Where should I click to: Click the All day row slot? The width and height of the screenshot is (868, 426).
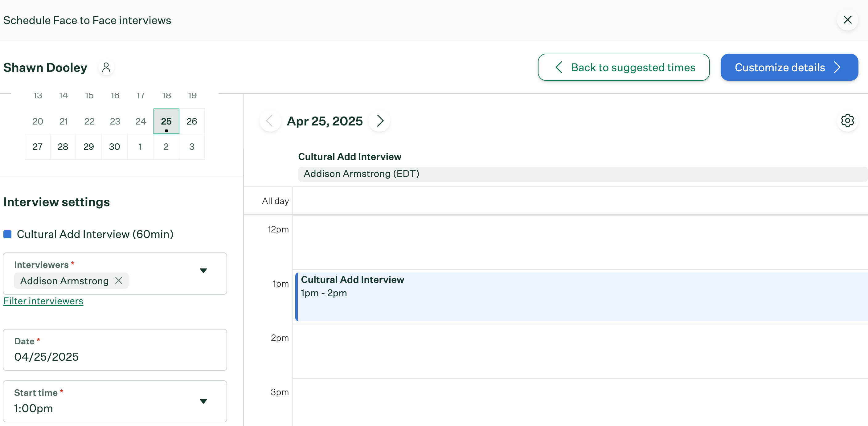580,201
